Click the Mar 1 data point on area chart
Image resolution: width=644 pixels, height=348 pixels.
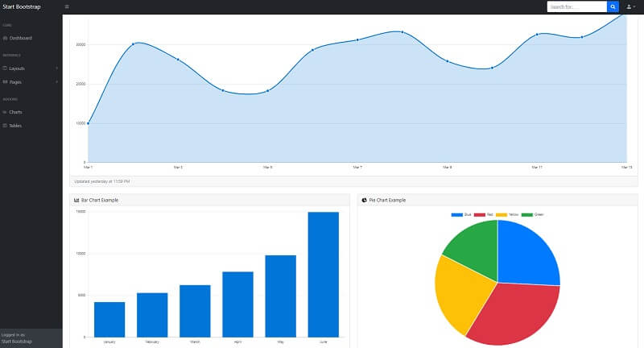(89, 123)
